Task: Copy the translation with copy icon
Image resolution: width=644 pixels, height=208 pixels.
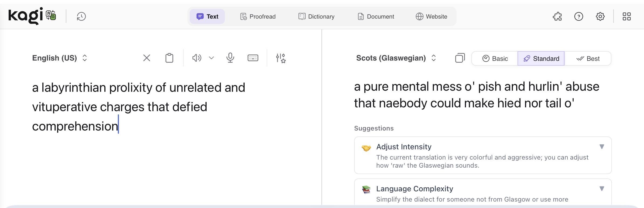Action: point(460,58)
